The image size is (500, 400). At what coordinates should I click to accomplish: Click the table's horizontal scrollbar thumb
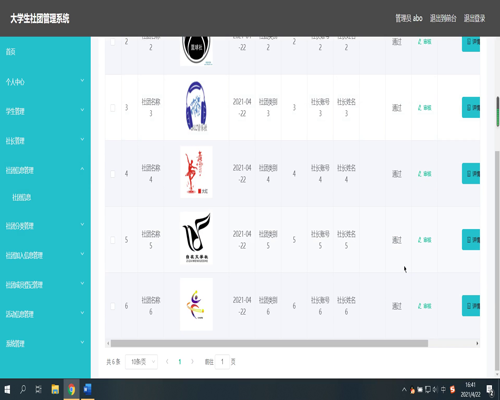[269, 343]
